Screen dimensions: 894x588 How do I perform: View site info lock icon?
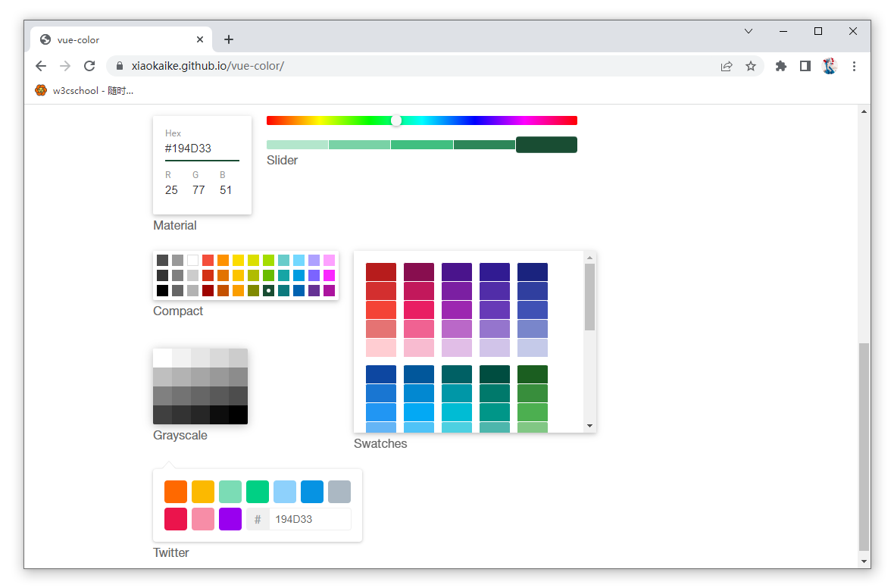(x=119, y=66)
